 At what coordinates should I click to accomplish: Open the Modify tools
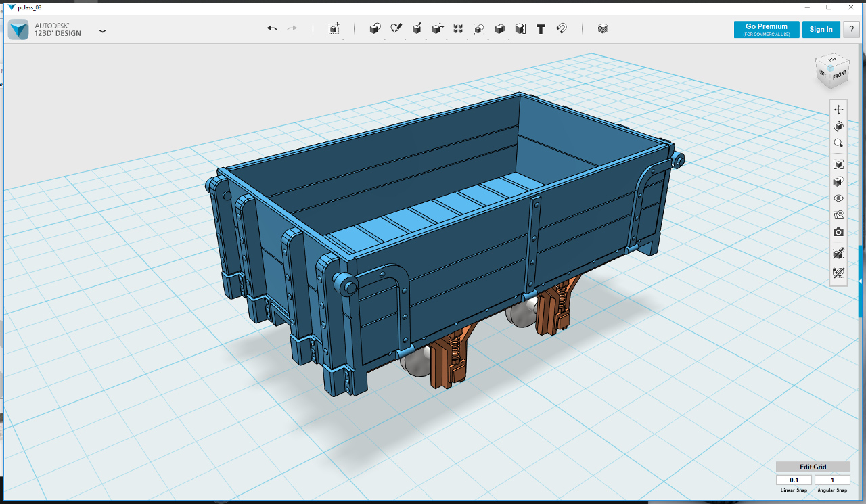[438, 28]
